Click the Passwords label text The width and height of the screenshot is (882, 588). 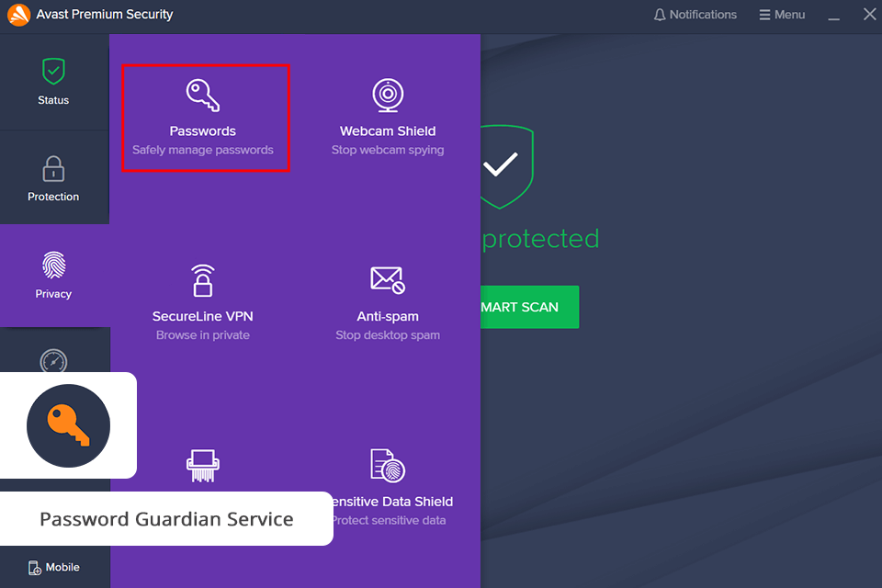tap(202, 131)
